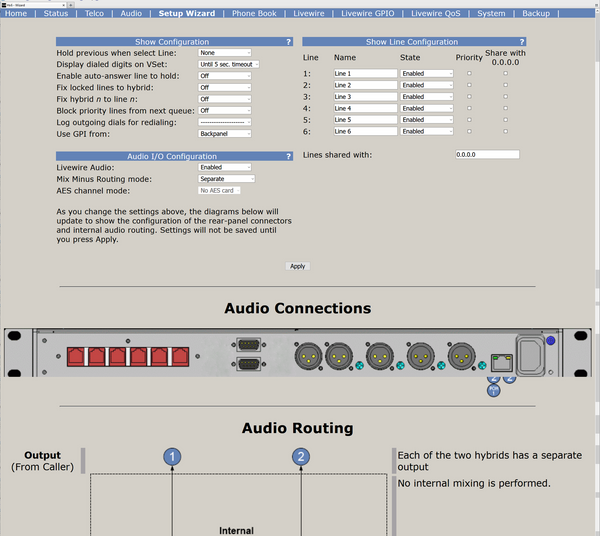The image size is (600, 536).
Task: Click the Lines shared with IP field
Action: tap(487, 155)
